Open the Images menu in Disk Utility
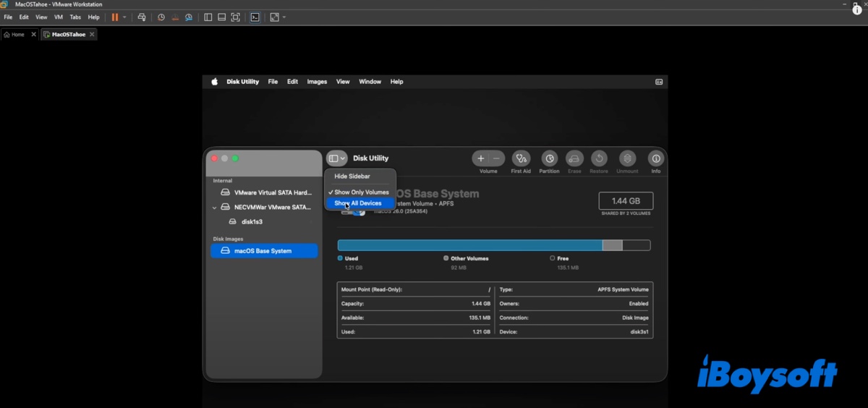Viewport: 868px width, 408px height. 317,82
